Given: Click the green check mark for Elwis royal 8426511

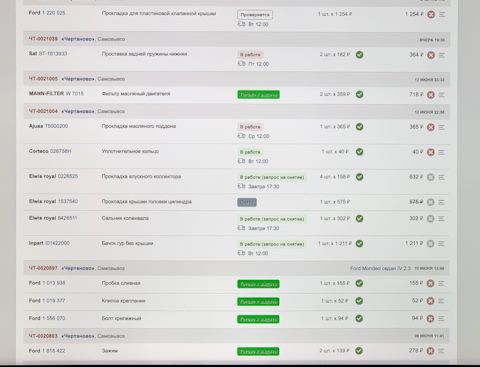Looking at the screenshot, I should 359,218.
